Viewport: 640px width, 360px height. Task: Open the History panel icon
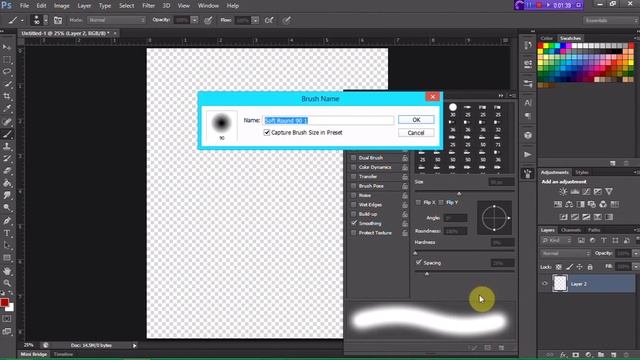[x=528, y=45]
